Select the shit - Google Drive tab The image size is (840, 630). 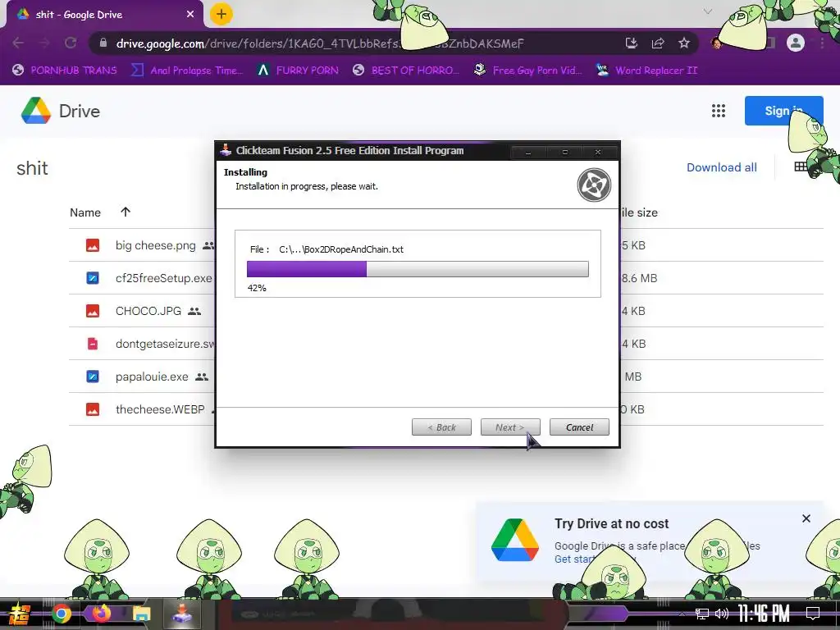point(105,15)
